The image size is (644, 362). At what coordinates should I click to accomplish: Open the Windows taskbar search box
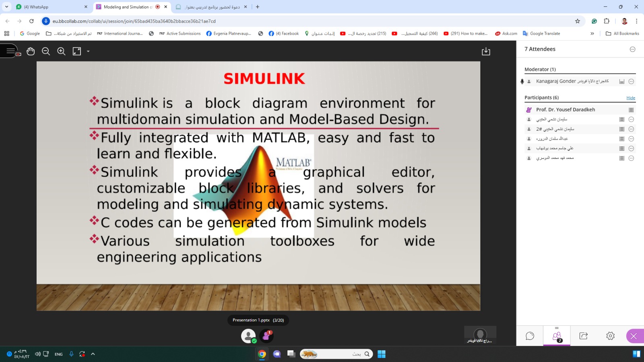336,354
